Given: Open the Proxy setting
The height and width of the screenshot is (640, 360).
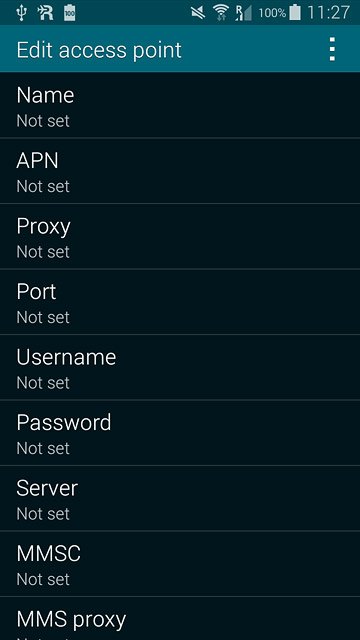Looking at the screenshot, I should pos(180,236).
